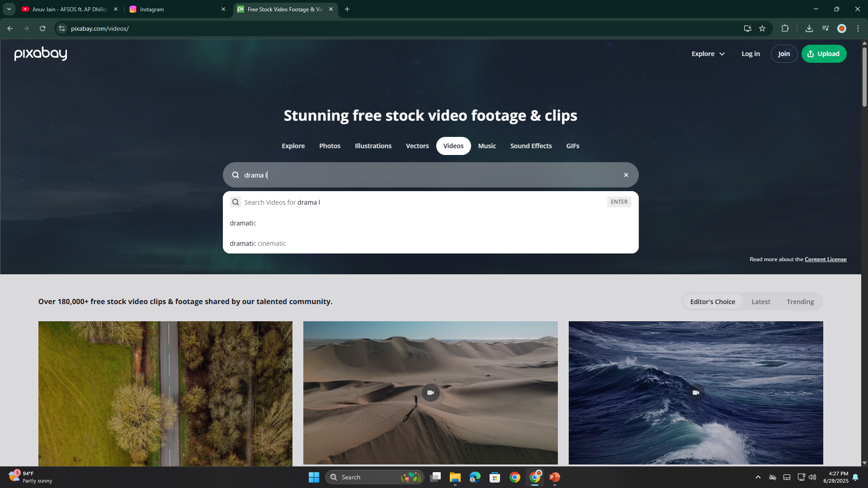This screenshot has height=488, width=868.
Task: Click the ENTER button in suggestions
Action: 619,202
